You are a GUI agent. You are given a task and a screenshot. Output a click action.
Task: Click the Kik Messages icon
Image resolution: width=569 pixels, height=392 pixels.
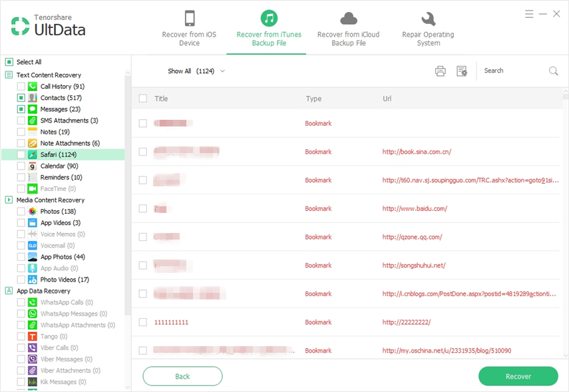(33, 382)
